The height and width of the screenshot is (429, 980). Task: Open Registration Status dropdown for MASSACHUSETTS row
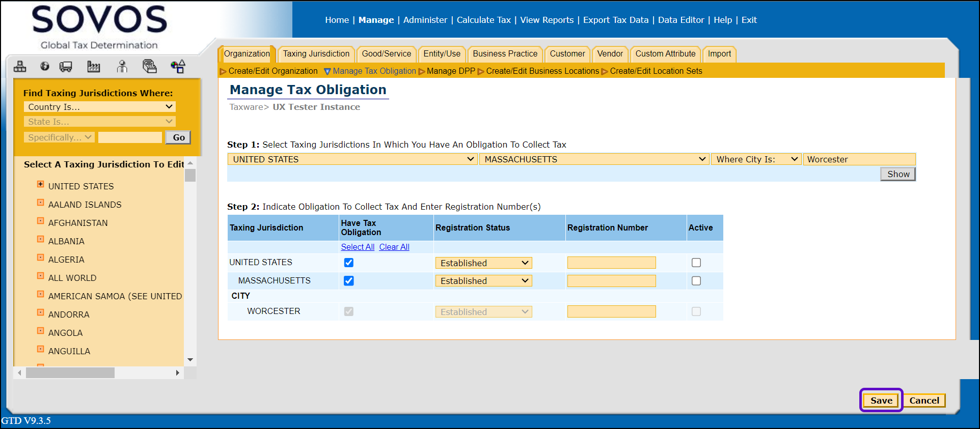[483, 281]
